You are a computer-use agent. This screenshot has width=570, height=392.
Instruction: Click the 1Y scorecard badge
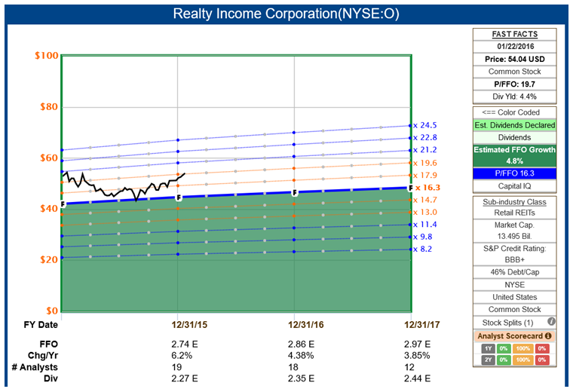pyautogui.click(x=488, y=348)
